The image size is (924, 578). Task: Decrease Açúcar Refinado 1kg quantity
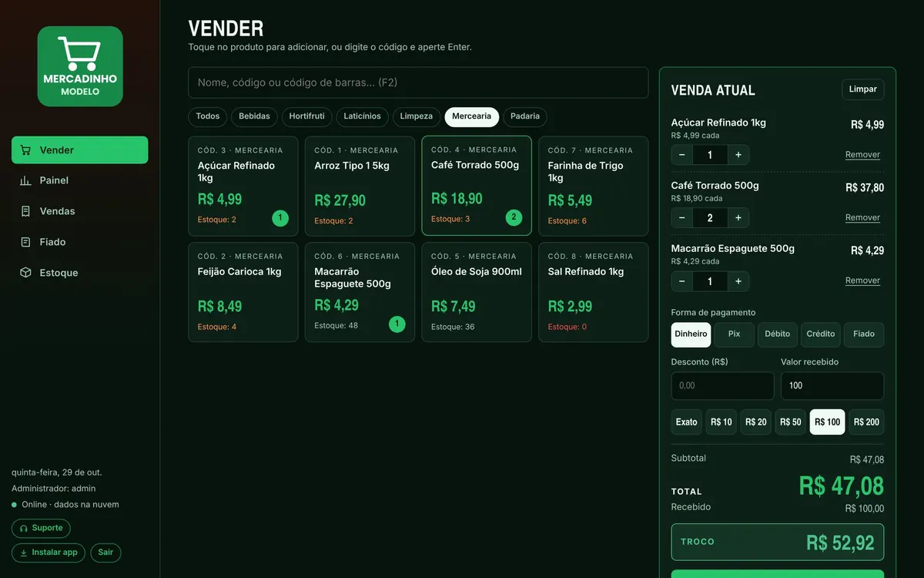pos(682,155)
